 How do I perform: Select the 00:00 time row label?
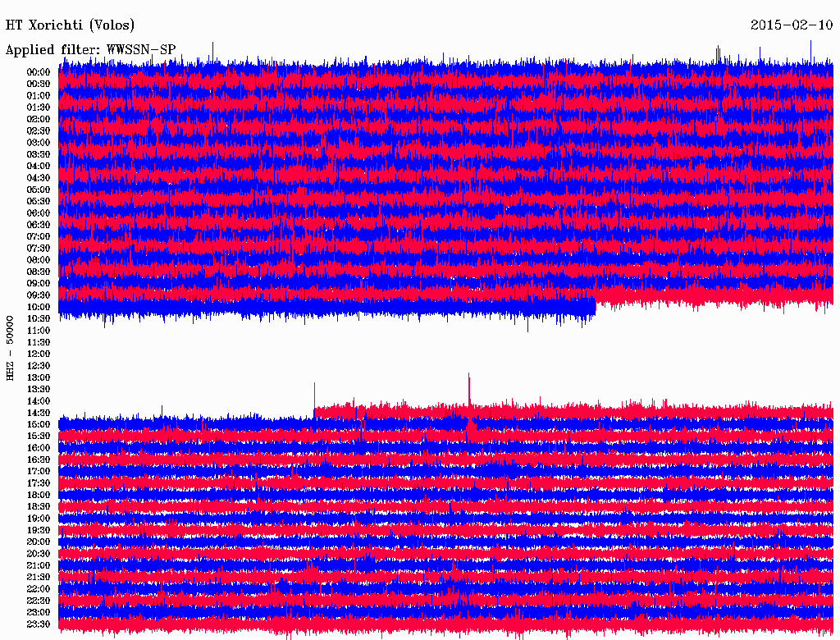click(39, 72)
